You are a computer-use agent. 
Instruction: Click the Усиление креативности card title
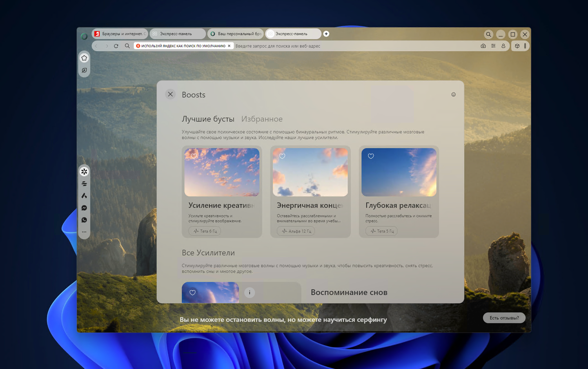[x=222, y=205]
